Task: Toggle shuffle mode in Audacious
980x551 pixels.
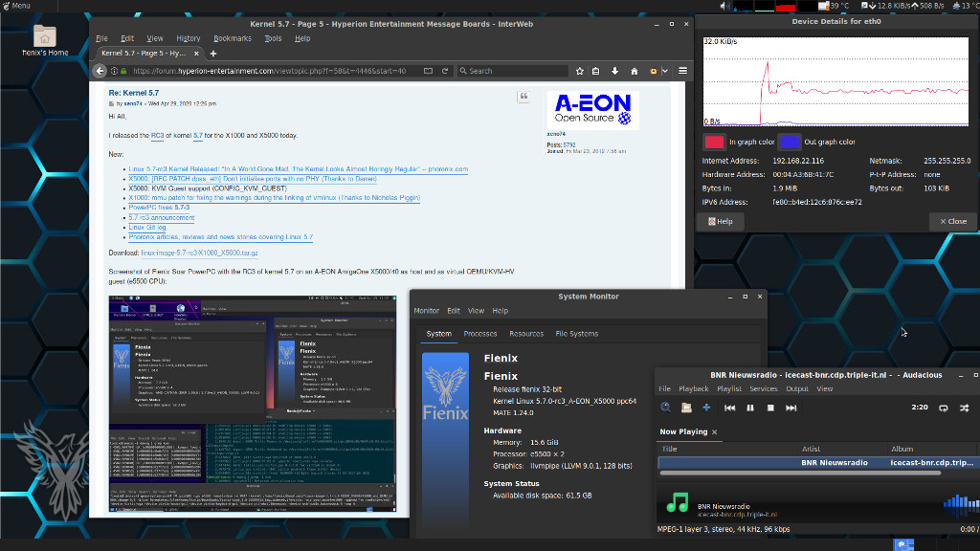Action: click(965, 408)
